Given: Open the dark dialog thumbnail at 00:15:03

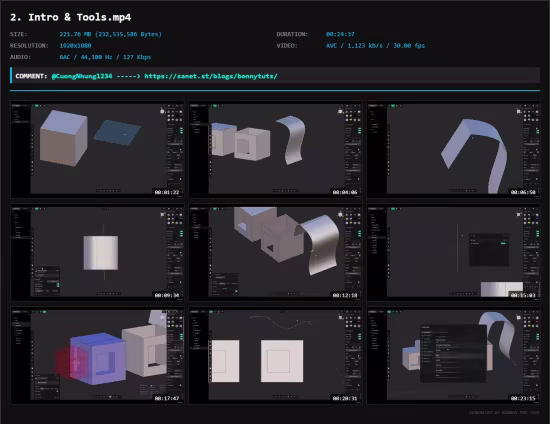Looking at the screenshot, I should tap(454, 253).
